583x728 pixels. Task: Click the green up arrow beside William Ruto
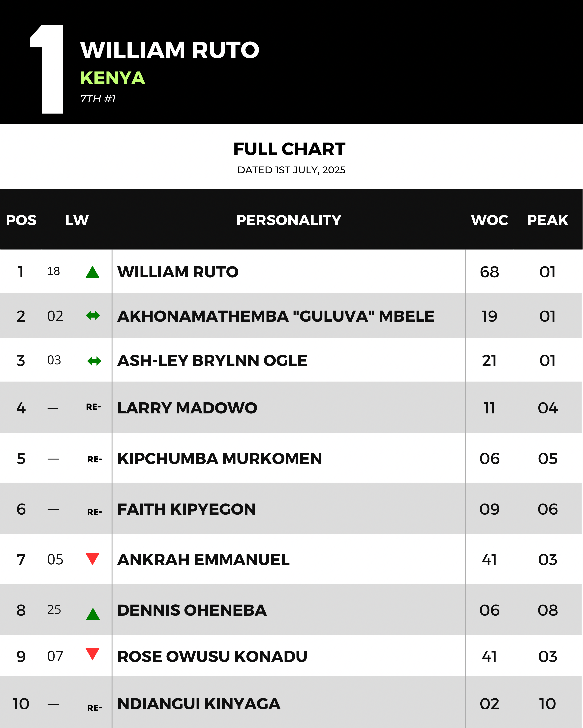92,272
